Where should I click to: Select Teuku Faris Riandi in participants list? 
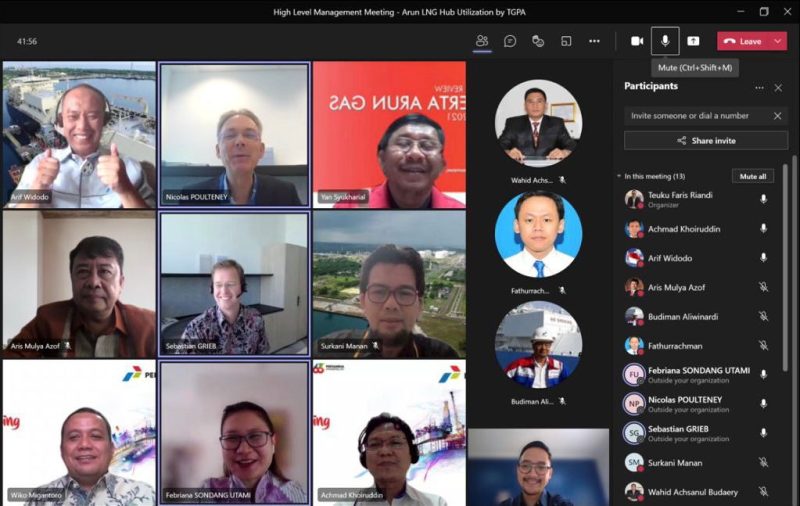(x=698, y=199)
